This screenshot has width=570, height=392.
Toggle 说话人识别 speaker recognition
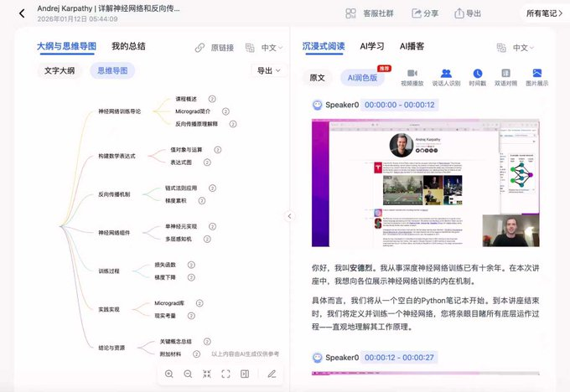click(x=446, y=78)
